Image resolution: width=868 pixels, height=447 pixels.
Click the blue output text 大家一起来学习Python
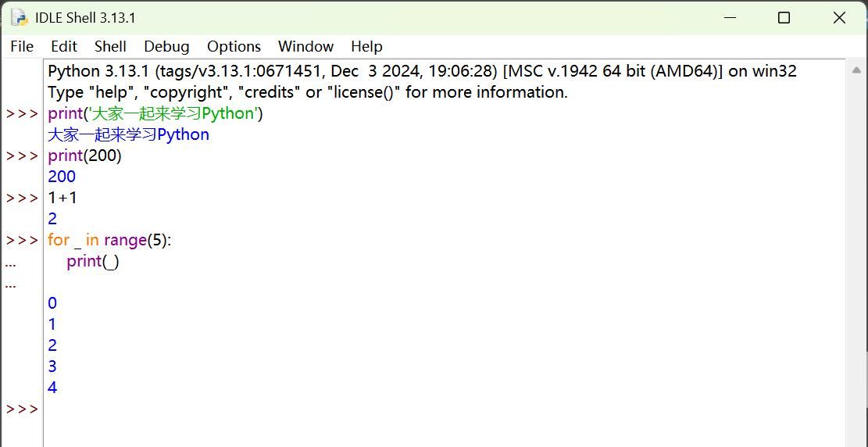click(128, 134)
